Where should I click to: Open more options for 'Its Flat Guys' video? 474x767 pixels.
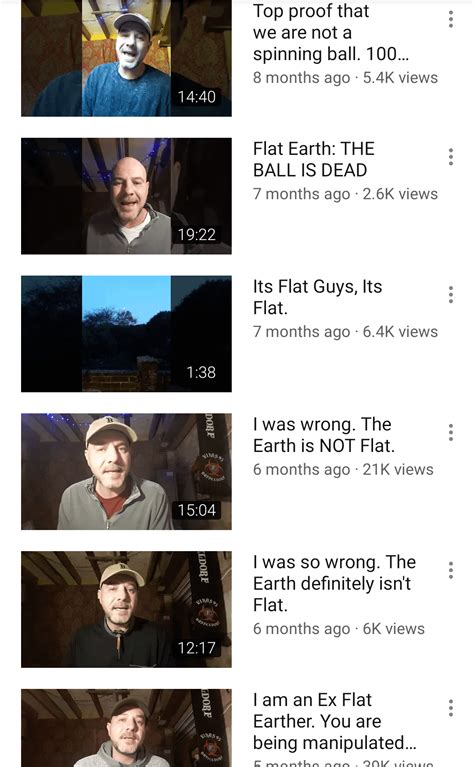(451, 294)
